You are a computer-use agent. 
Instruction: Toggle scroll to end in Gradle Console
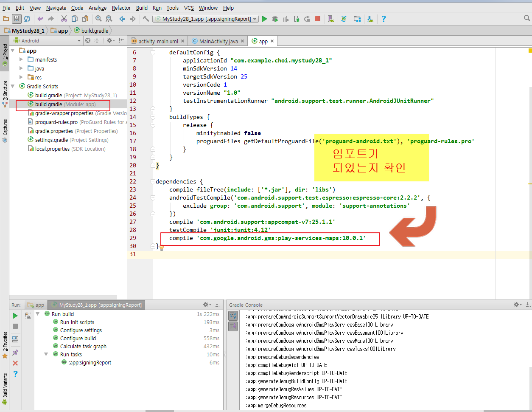(233, 326)
